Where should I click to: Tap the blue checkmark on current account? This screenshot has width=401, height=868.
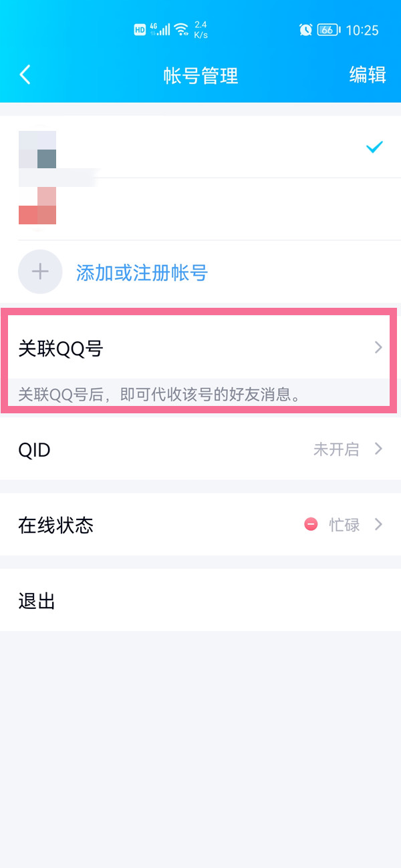(x=374, y=147)
